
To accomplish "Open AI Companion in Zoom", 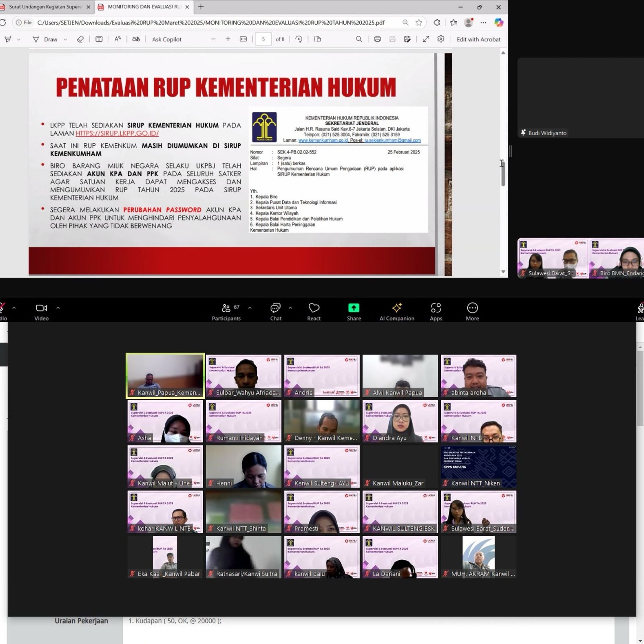I will (x=397, y=312).
